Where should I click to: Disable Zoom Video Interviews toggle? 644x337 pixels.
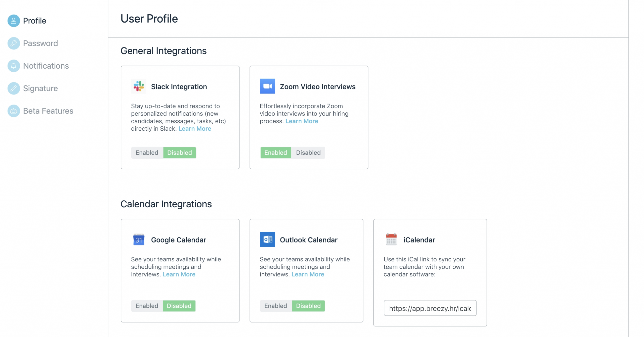(308, 152)
